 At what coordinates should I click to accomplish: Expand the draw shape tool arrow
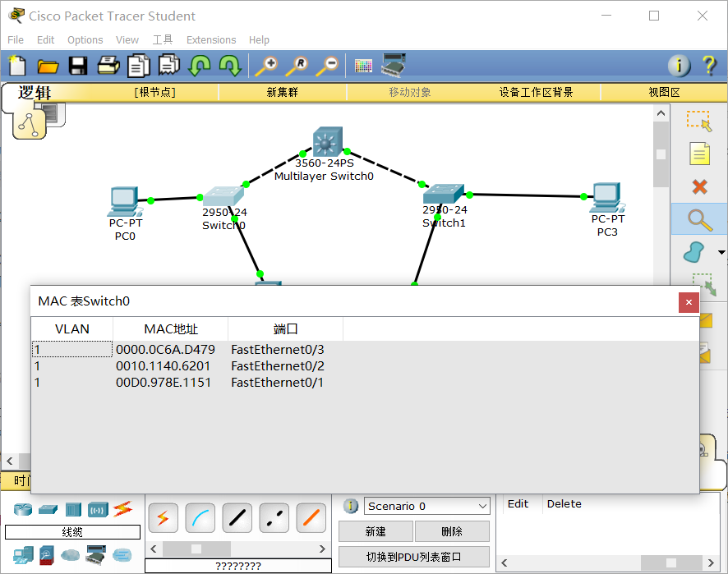(721, 252)
